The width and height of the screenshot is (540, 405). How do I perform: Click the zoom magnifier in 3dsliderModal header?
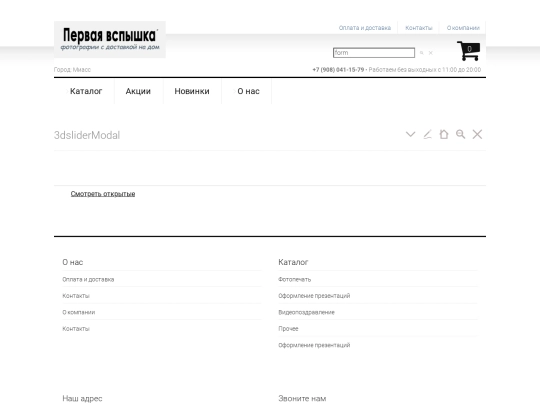point(460,134)
